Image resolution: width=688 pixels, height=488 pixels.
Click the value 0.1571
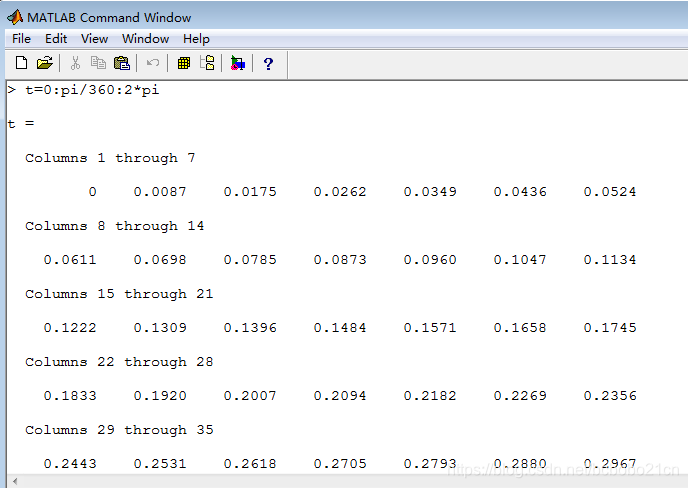pos(430,328)
